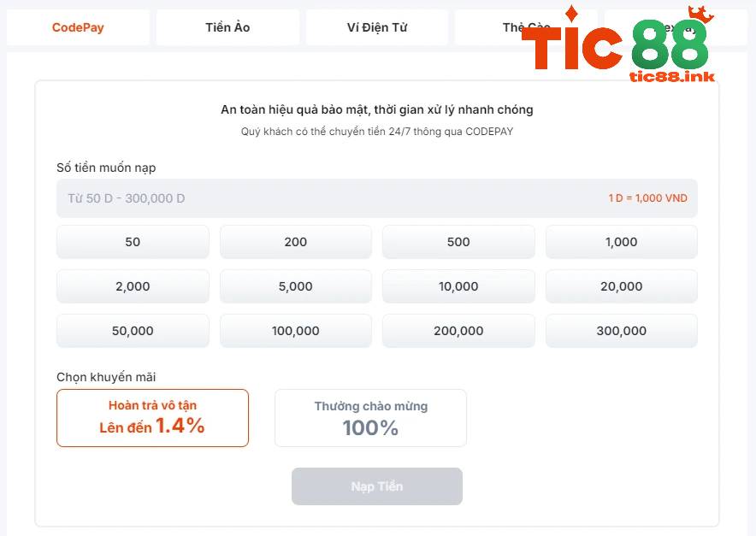The width and height of the screenshot is (756, 536).
Task: Switch to the Thẻ Cào tab
Action: 524,27
